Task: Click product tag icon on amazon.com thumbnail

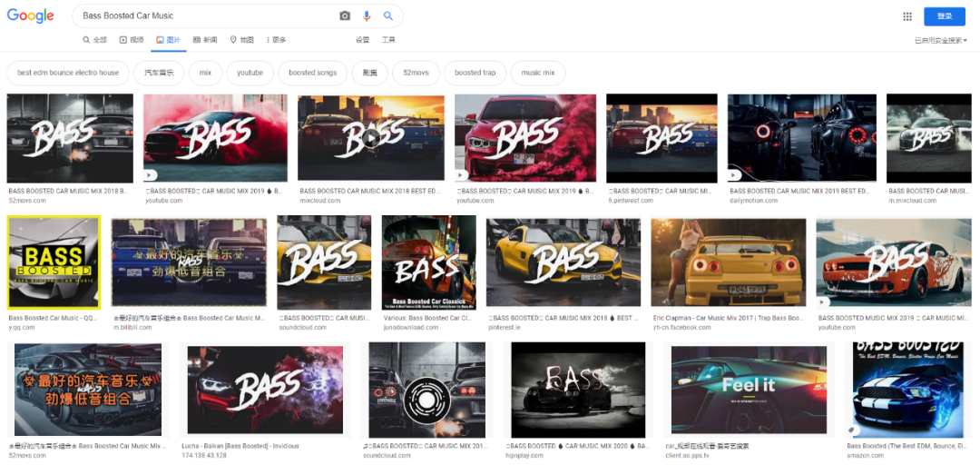Action: click(854, 430)
